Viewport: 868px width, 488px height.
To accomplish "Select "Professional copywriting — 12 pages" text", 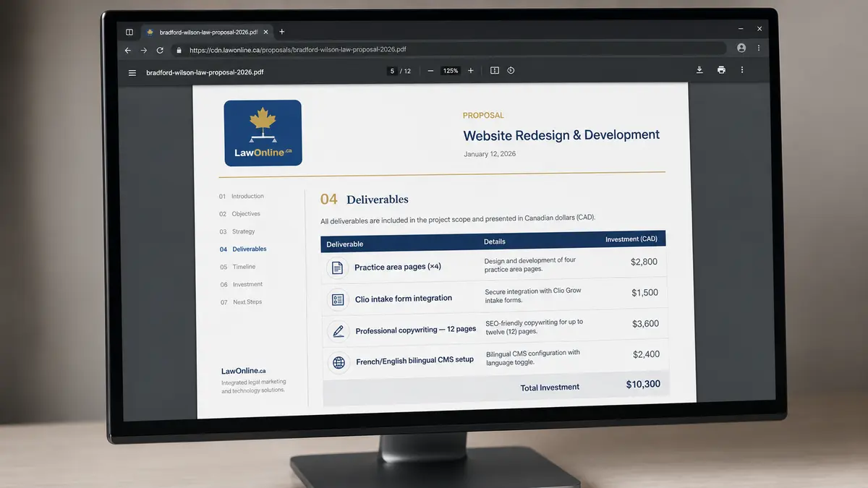I will pyautogui.click(x=416, y=330).
